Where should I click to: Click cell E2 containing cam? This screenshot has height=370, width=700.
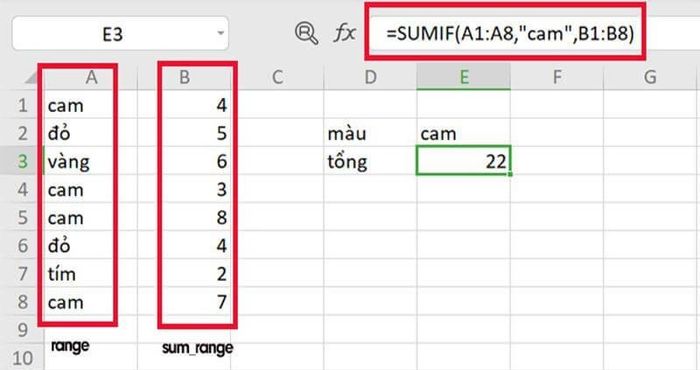coord(463,133)
